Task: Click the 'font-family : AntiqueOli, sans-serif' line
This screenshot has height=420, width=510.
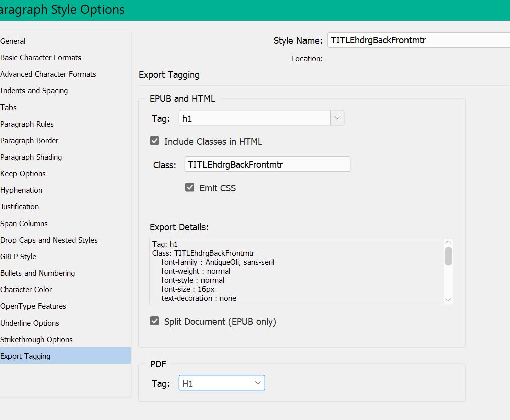Action: (218, 262)
